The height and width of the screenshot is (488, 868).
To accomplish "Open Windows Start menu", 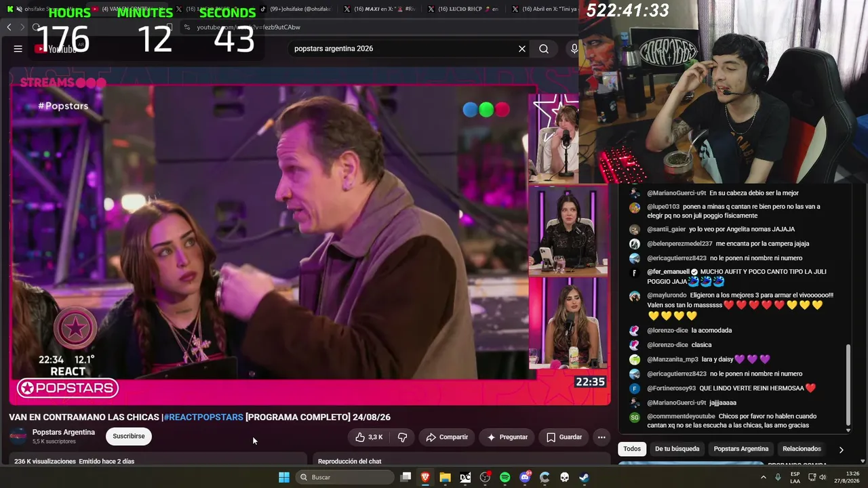I will pos(284,477).
